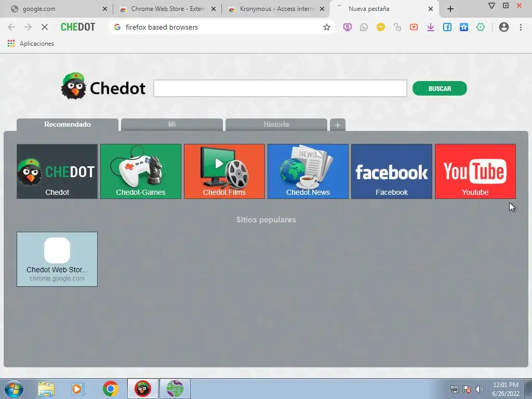Click the network tray icon
Screen dimensions: 532x399
click(454, 389)
